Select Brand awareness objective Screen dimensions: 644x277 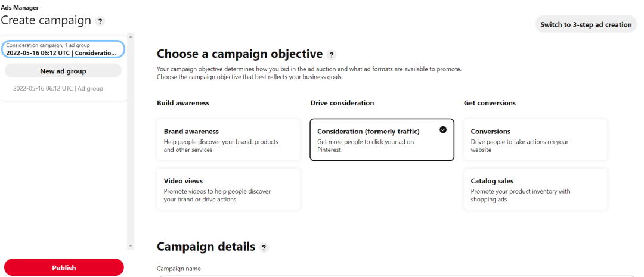pyautogui.click(x=228, y=140)
